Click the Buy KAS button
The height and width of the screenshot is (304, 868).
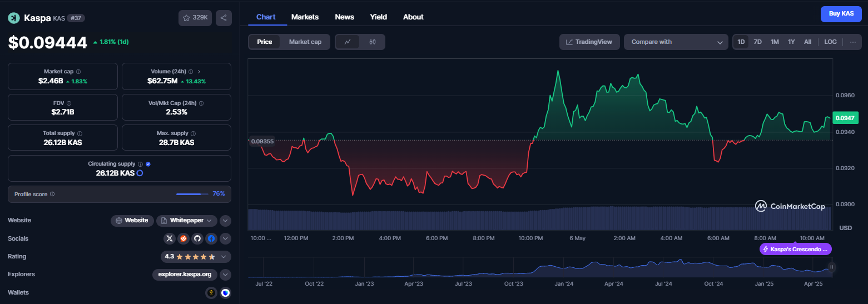[841, 13]
